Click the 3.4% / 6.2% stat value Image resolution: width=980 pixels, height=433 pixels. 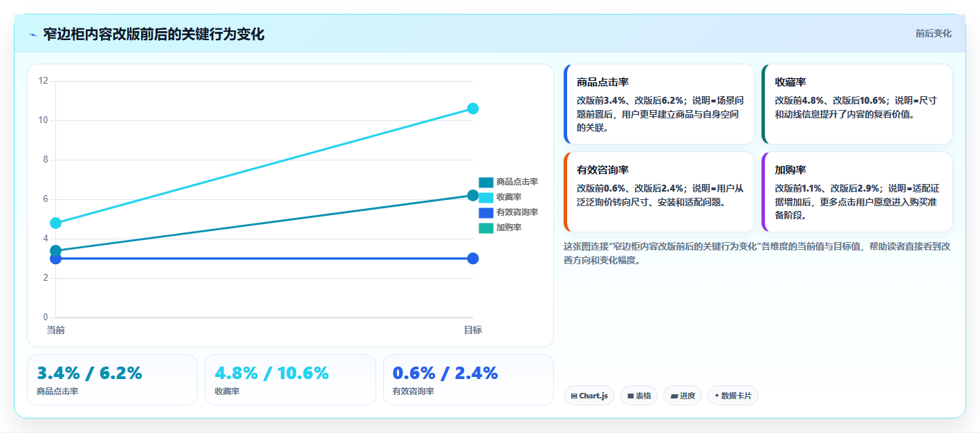click(x=89, y=373)
